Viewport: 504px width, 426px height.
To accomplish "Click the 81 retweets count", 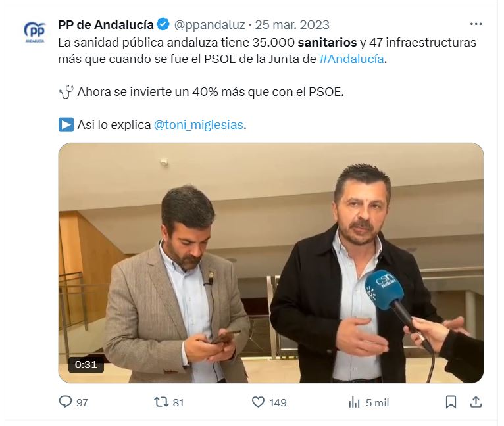I will [x=178, y=402].
